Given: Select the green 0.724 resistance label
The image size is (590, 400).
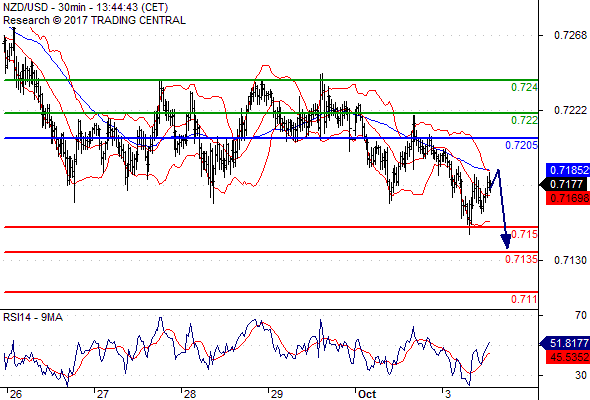Looking at the screenshot, I should [x=524, y=87].
